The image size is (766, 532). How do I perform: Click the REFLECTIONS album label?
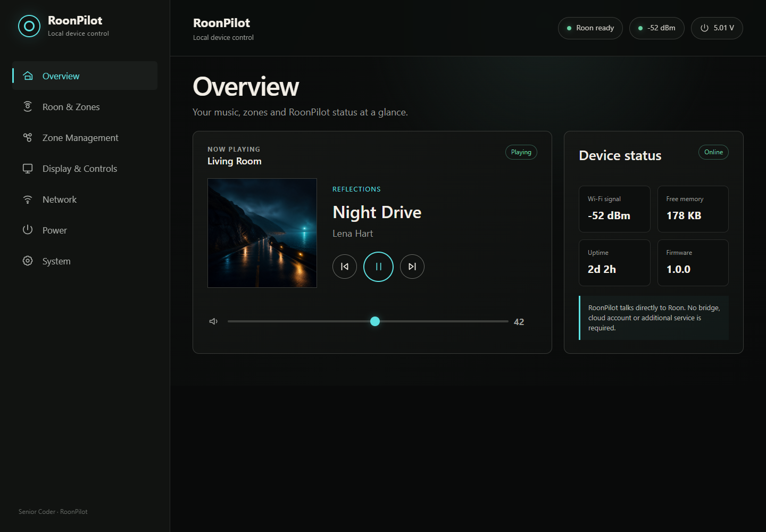[356, 189]
